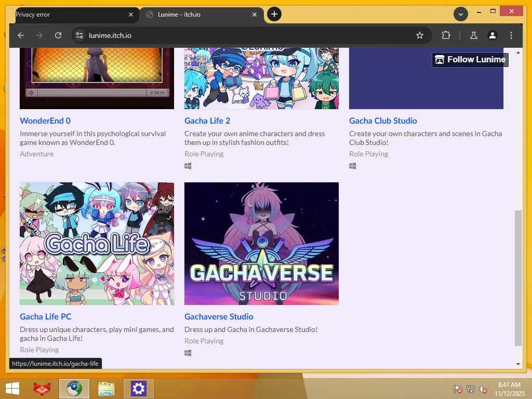This screenshot has width=532, height=399.
Task: Click the Gacha Life 2 cover image
Action: tap(261, 78)
